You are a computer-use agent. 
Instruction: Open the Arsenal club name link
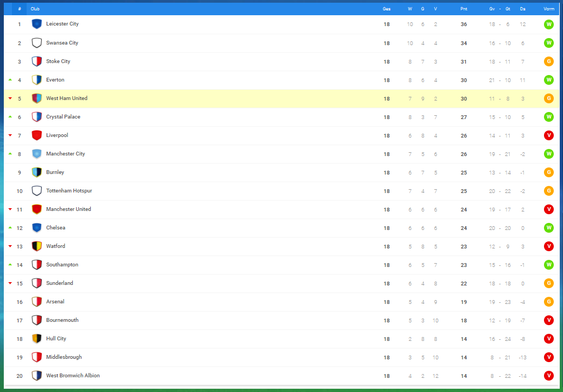tap(55, 302)
